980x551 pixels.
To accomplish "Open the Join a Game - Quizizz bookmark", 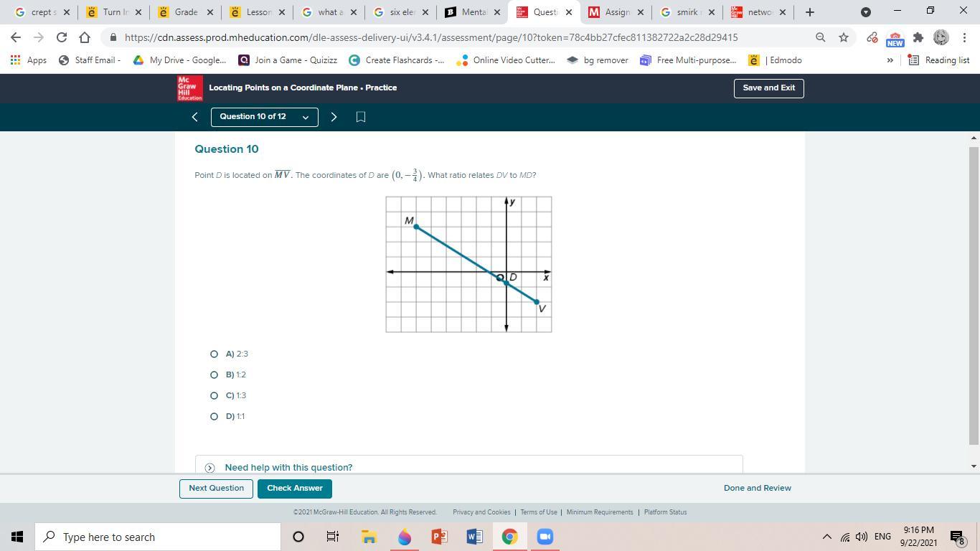I will click(288, 60).
